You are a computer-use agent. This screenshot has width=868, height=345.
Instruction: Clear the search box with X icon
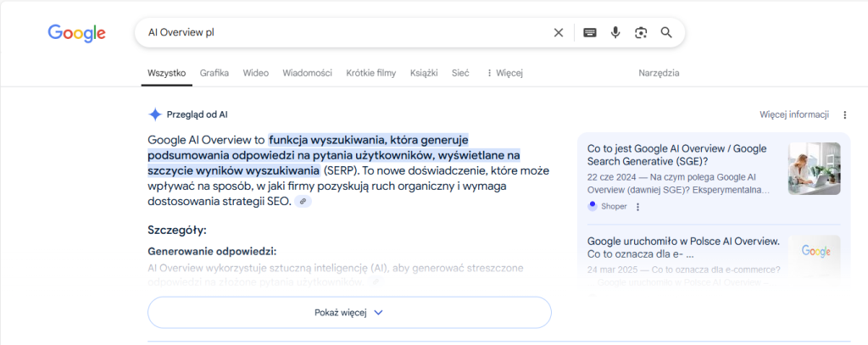pyautogui.click(x=559, y=33)
